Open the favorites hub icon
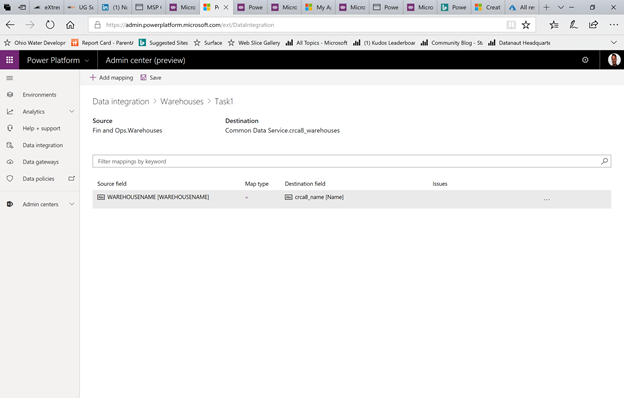This screenshot has width=624, height=398. point(554,25)
